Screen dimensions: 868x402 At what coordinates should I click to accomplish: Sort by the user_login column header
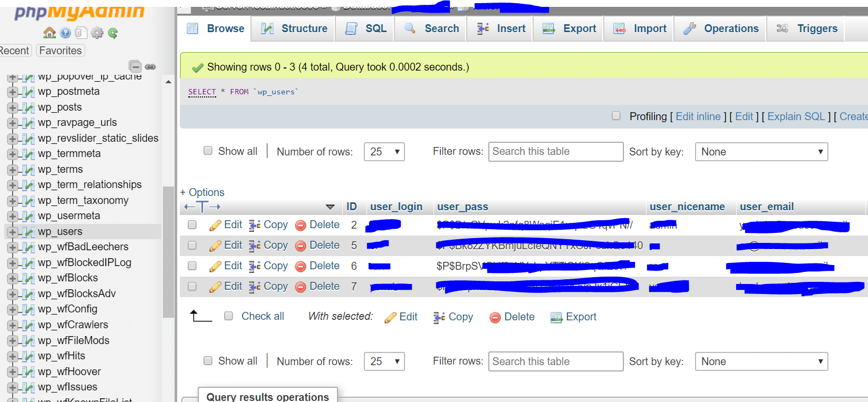(396, 207)
